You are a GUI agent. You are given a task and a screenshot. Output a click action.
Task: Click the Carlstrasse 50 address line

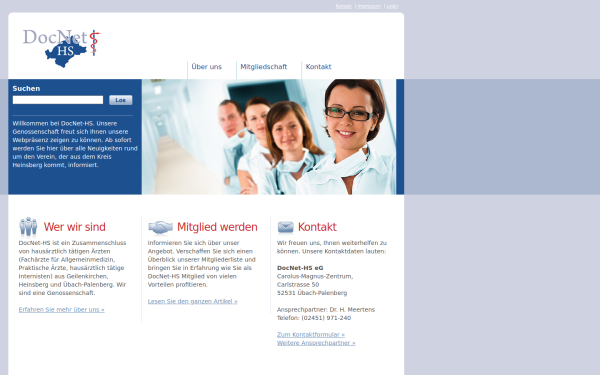(298, 285)
